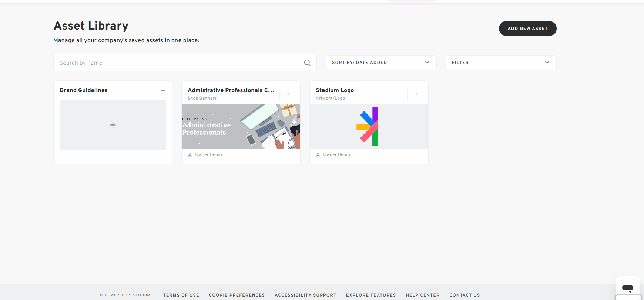Open options menu for Stadium Logo asset
The width and height of the screenshot is (644, 300).
point(415,94)
